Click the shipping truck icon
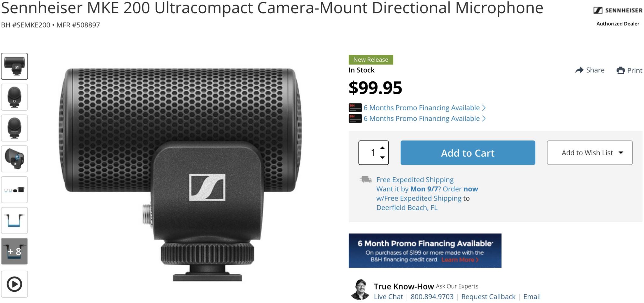Image resolution: width=644 pixels, height=303 pixels. [x=365, y=179]
